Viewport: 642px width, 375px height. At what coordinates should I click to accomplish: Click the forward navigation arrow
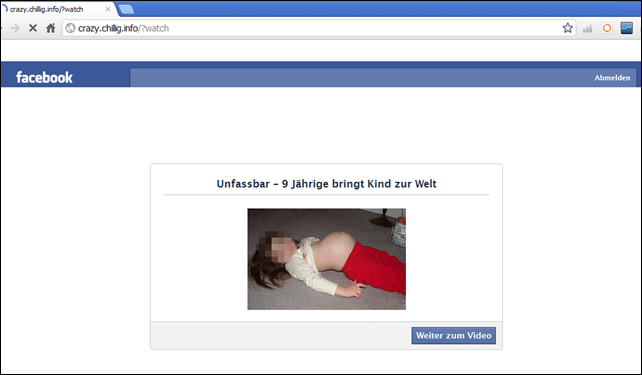[x=15, y=28]
